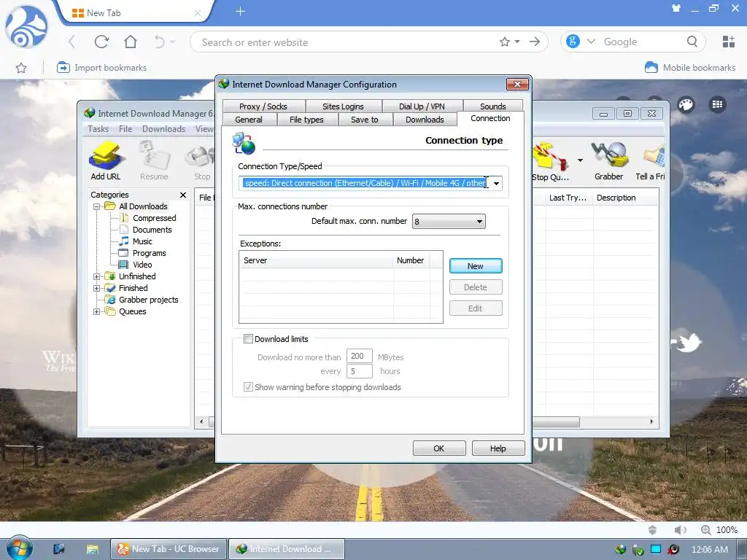747x560 pixels.
Task: Open the Windows Start button
Action: pyautogui.click(x=20, y=548)
